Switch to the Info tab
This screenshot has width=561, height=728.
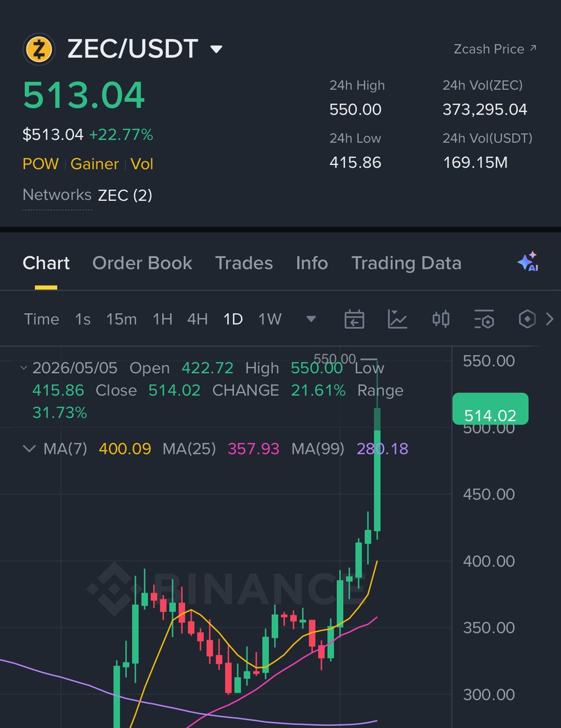pos(312,263)
